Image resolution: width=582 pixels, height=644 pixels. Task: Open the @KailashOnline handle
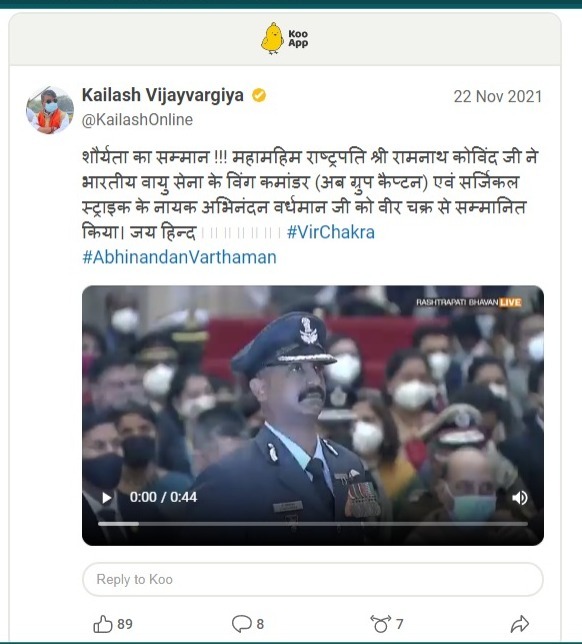click(137, 120)
